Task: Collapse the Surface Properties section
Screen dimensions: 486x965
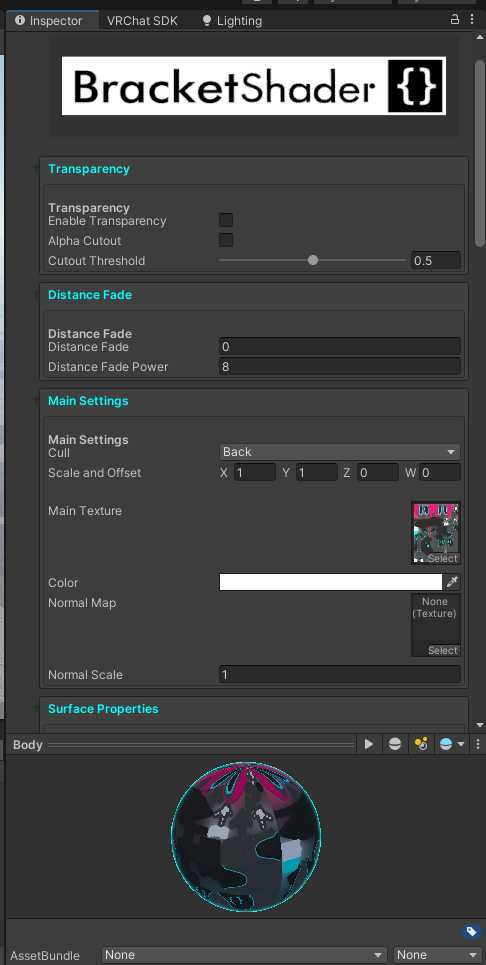Action: pyautogui.click(x=36, y=709)
